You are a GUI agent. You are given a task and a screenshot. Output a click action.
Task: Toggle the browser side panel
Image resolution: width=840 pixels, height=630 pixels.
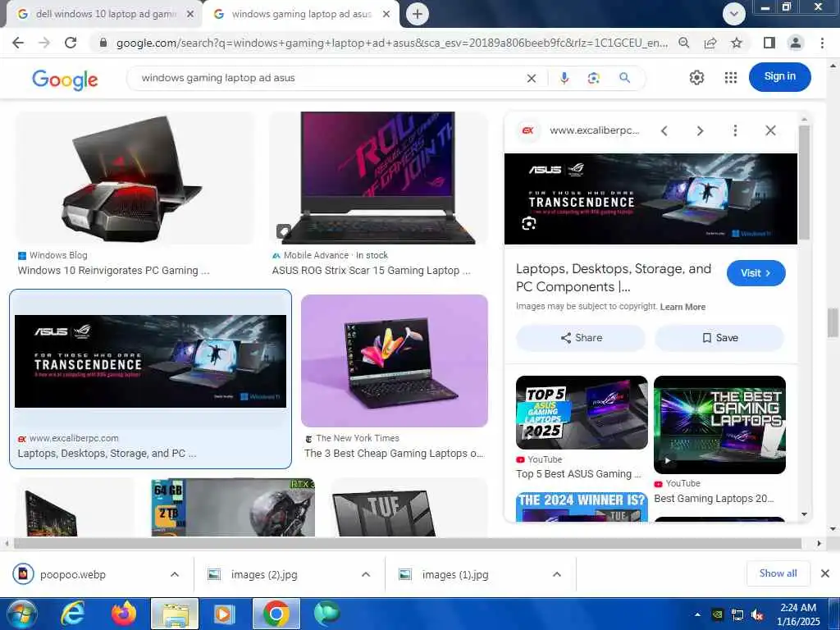(769, 43)
